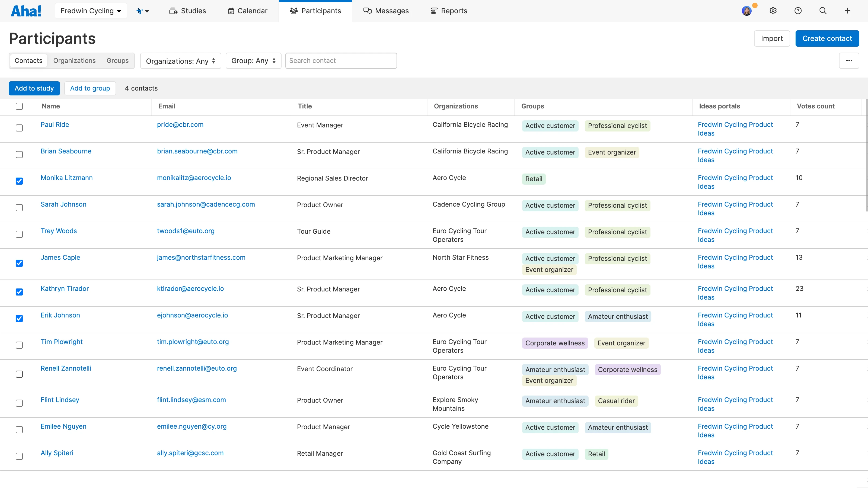The image size is (868, 488).
Task: Select all contacts via header checkbox
Action: pyautogui.click(x=19, y=106)
